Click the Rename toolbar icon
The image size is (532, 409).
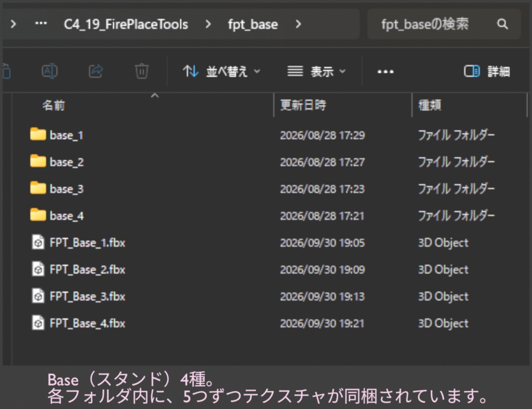pos(49,71)
